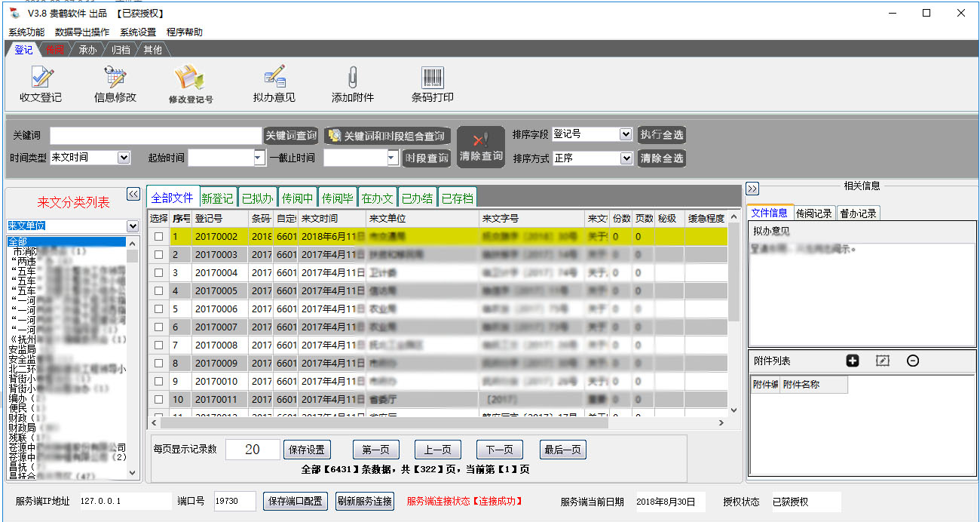Open the 排序字段 sort field dropdown
This screenshot has width=980, height=522.
point(627,134)
